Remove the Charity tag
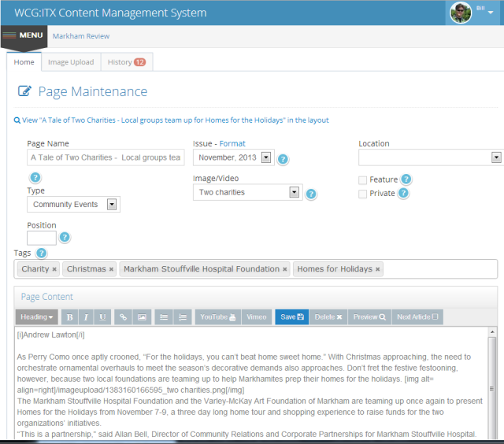The height and width of the screenshot is (444, 504). coord(54,269)
